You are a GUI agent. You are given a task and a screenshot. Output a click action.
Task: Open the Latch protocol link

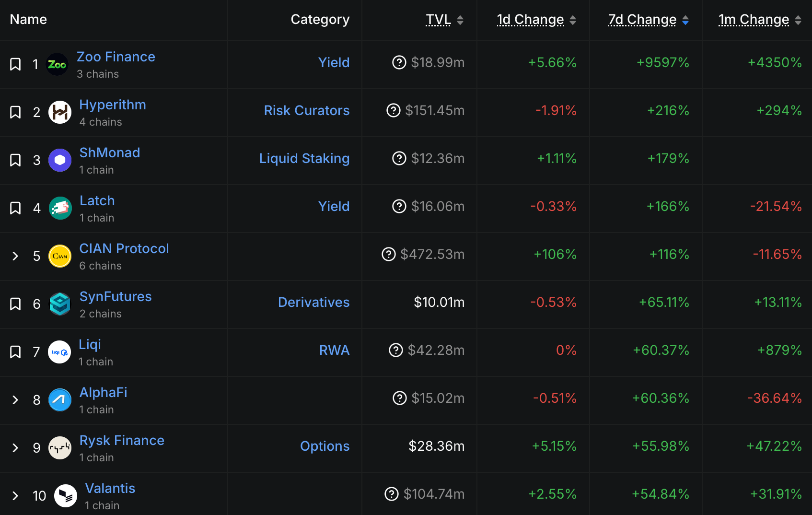(97, 200)
